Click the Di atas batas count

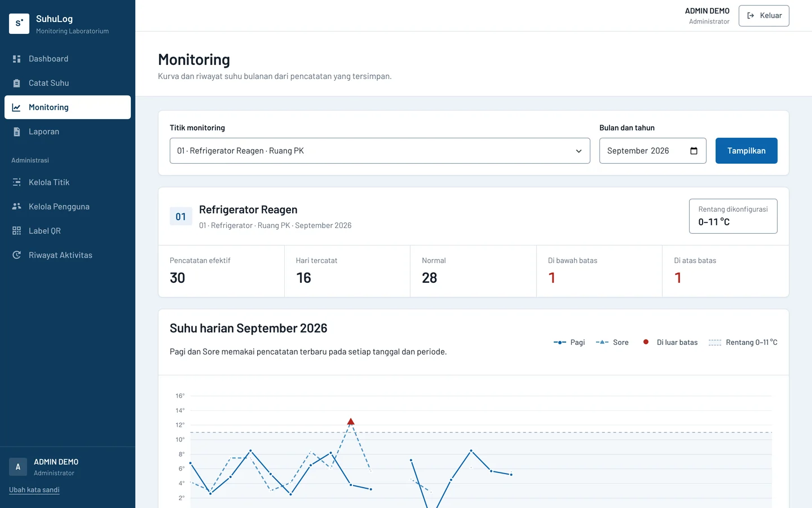pyautogui.click(x=678, y=278)
